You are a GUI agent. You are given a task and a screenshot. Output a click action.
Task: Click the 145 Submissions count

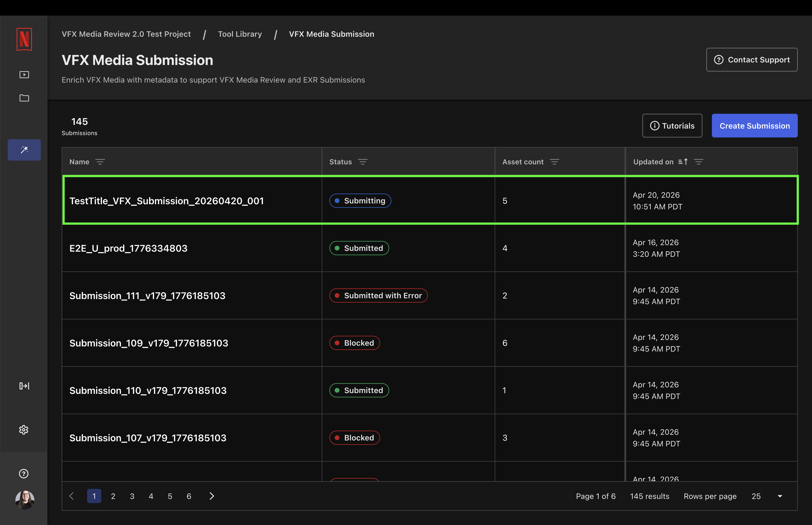[79, 126]
